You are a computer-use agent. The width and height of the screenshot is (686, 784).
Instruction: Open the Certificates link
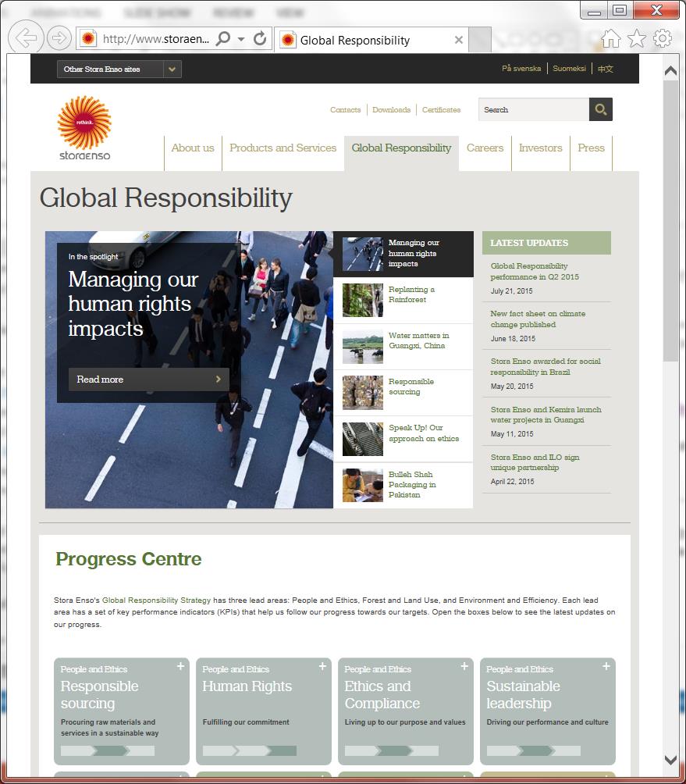coord(441,109)
